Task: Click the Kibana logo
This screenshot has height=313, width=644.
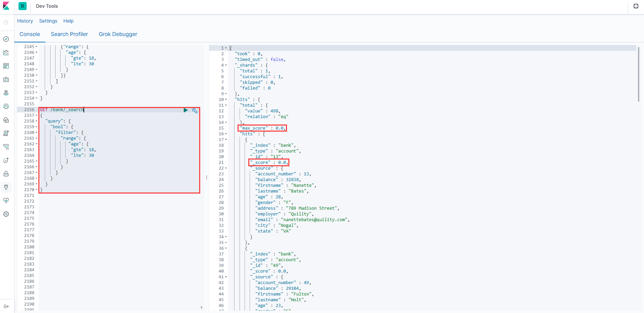Action: pos(6,6)
